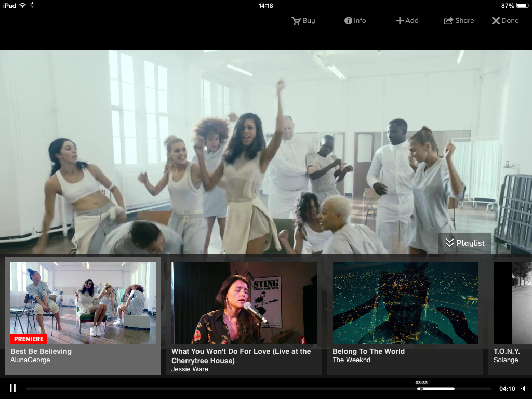
Task: Click the elapsed time label '03:33'
Action: click(x=421, y=383)
